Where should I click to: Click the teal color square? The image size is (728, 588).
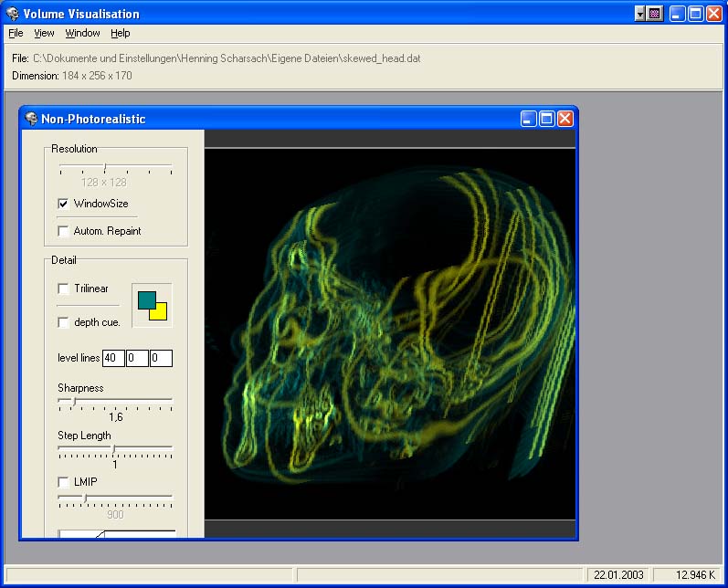point(144,298)
